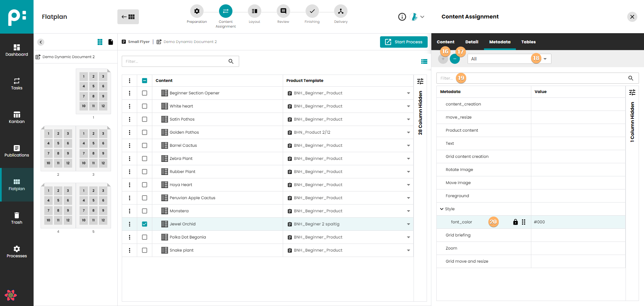Uncheck the Jewel Orchid checkbox
The height and width of the screenshot is (306, 644).
[x=145, y=224]
